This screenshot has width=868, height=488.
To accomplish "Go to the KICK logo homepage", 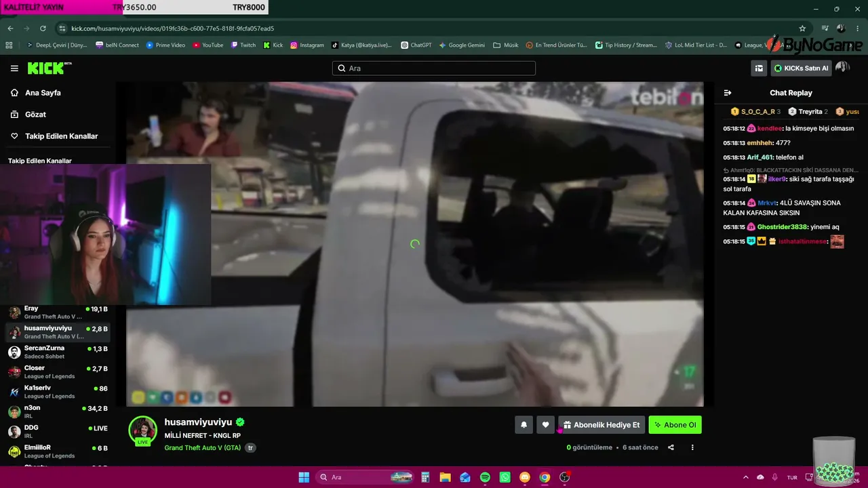I will click(49, 68).
